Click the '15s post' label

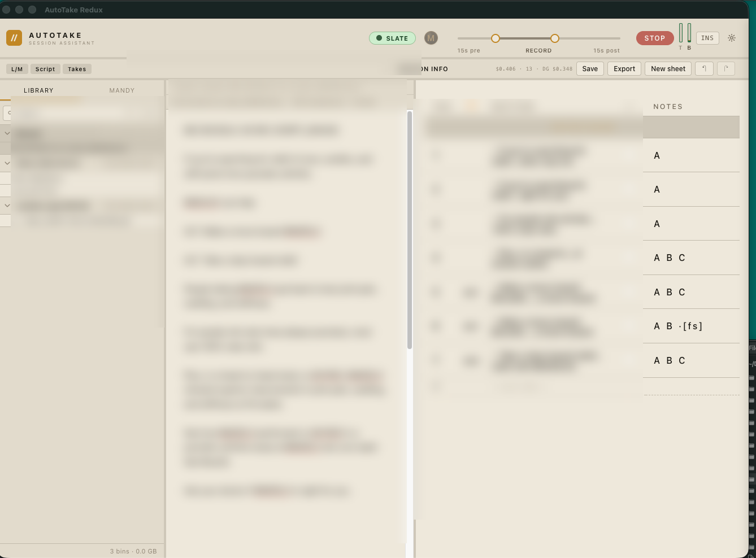coord(606,51)
